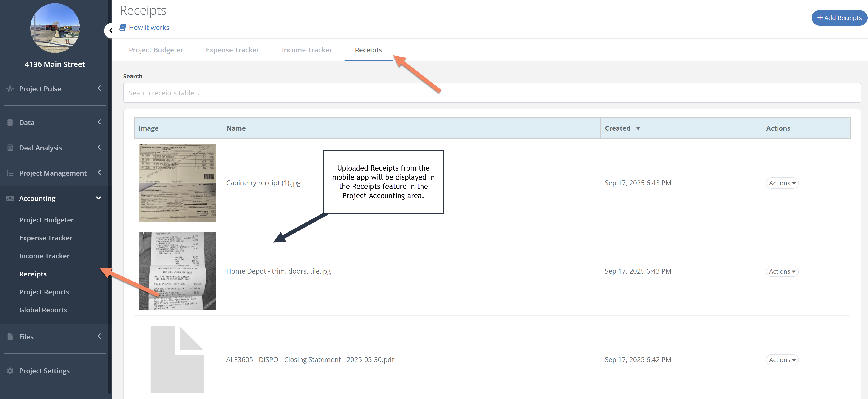The width and height of the screenshot is (868, 399).
Task: Click the Project Pulse heartbeat icon
Action: click(10, 89)
